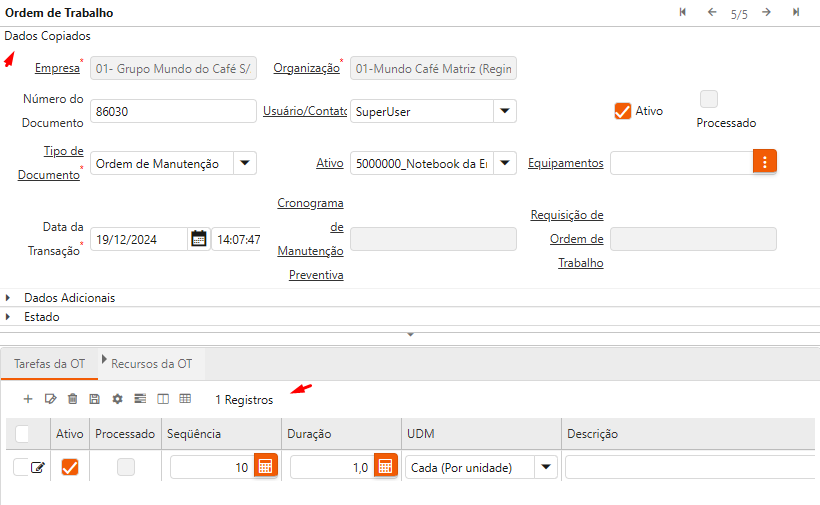Image resolution: width=820 pixels, height=505 pixels.
Task: Open the calendar picker for Data da Transação
Action: click(198, 239)
